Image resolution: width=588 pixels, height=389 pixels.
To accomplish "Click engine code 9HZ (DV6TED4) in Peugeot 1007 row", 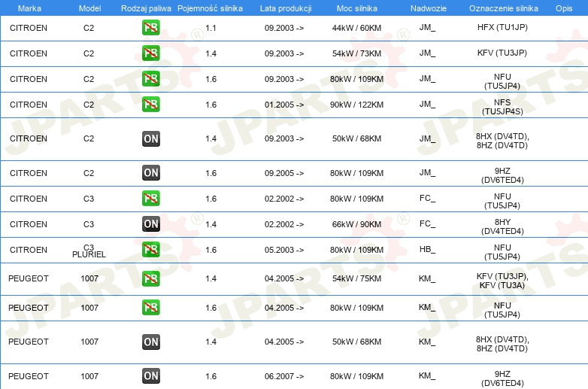I will [x=502, y=378].
